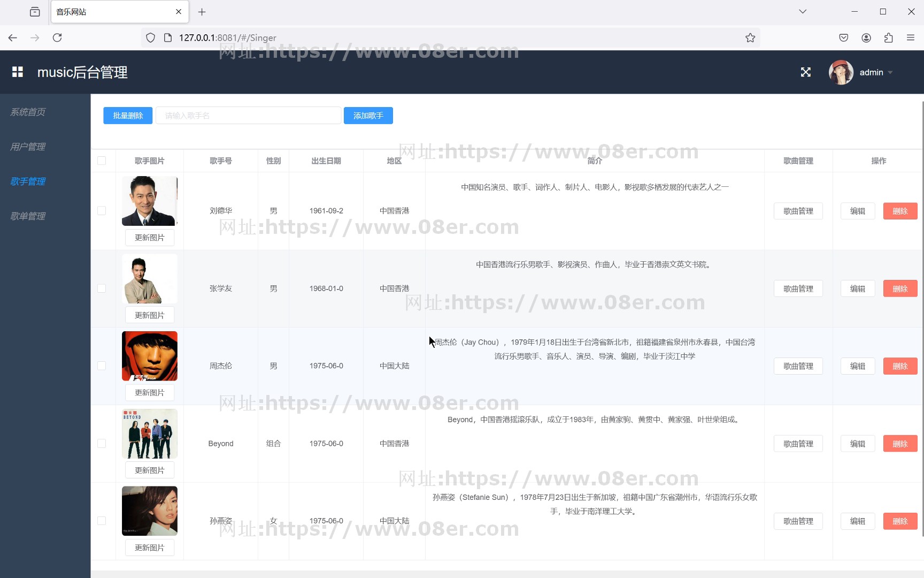Click the 批量删除 button
The width and height of the screenshot is (924, 578).
128,116
